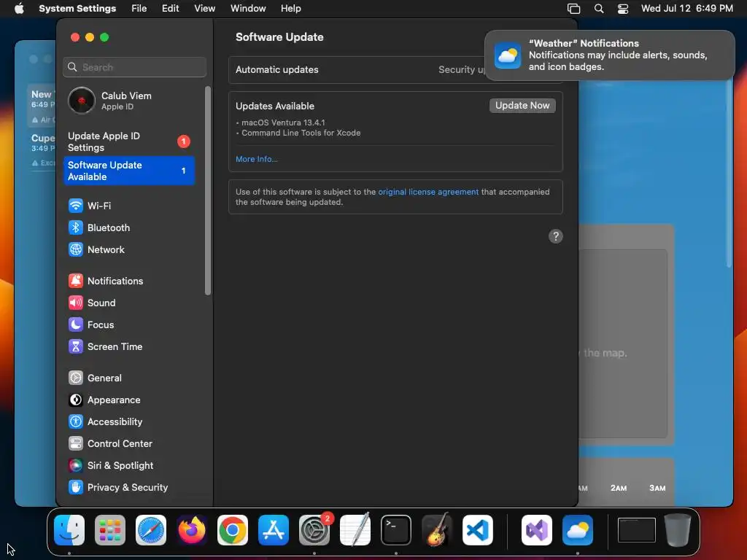Click the Update Now button

pyautogui.click(x=522, y=105)
